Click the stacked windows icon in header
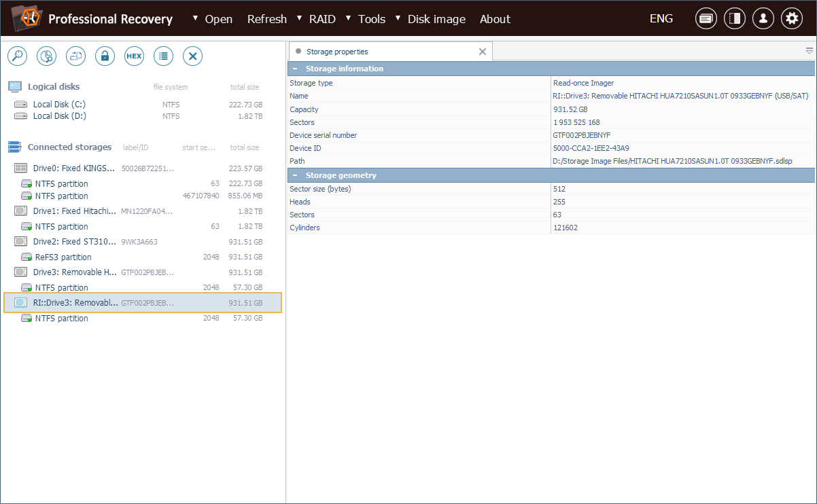 pyautogui.click(x=706, y=18)
